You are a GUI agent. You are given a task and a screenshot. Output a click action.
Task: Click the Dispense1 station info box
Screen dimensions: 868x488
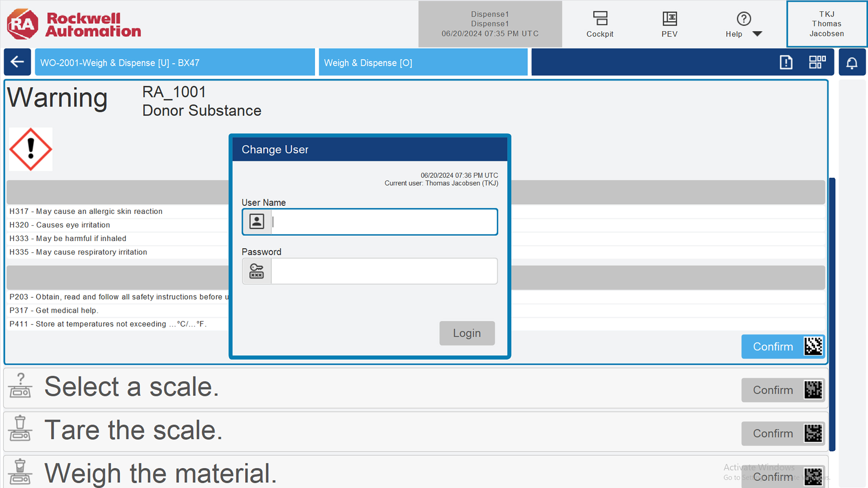(490, 24)
